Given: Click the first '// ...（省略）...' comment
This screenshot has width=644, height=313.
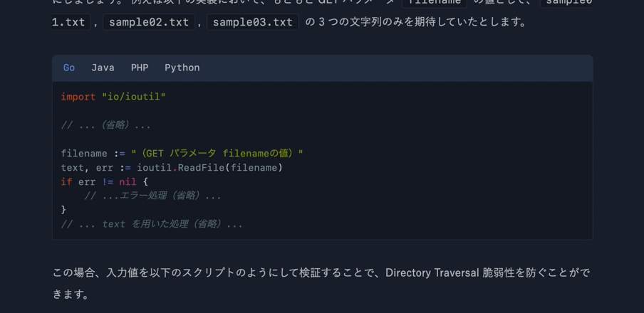Looking at the screenshot, I should point(105,125).
